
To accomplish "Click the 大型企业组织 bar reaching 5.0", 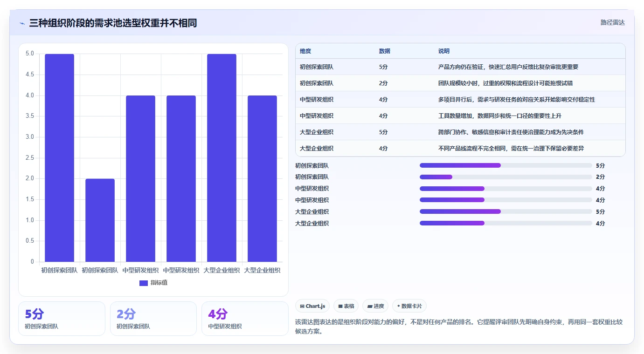I will coord(222,157).
